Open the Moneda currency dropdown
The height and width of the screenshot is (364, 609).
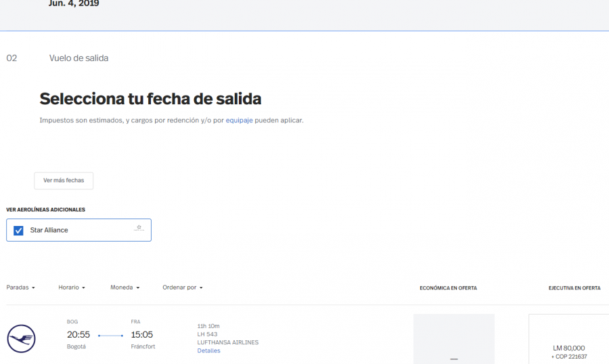pyautogui.click(x=125, y=288)
